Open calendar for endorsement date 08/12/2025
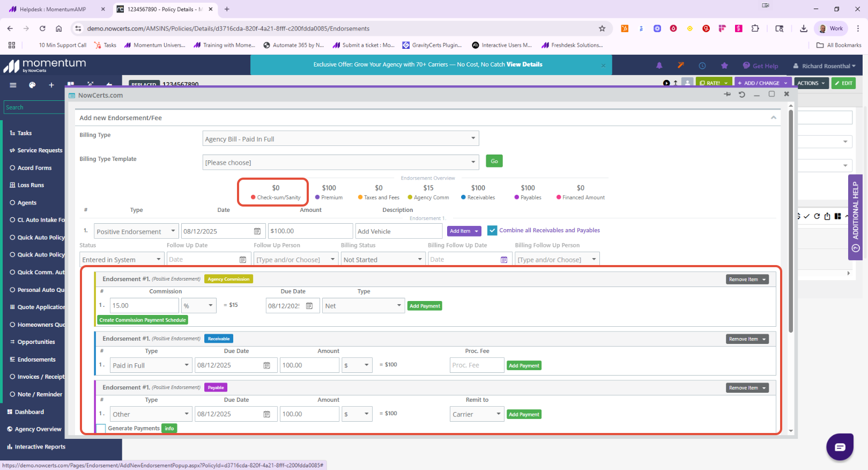 click(257, 231)
